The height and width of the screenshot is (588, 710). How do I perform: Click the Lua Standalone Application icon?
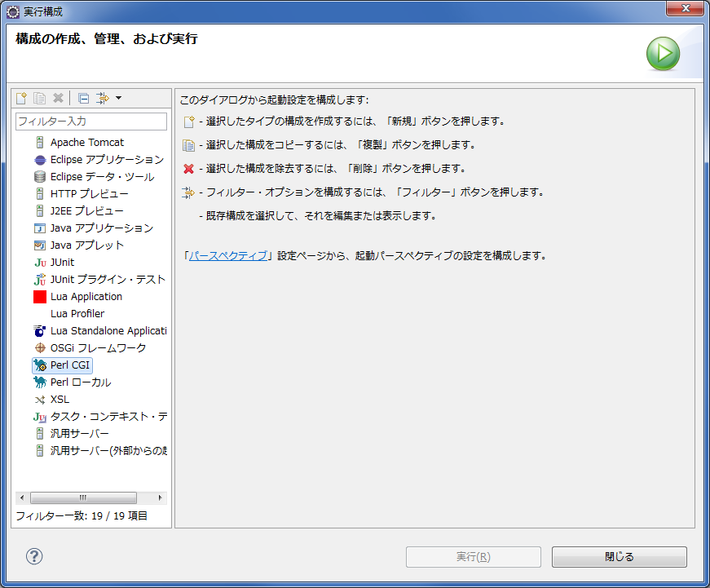click(x=40, y=330)
